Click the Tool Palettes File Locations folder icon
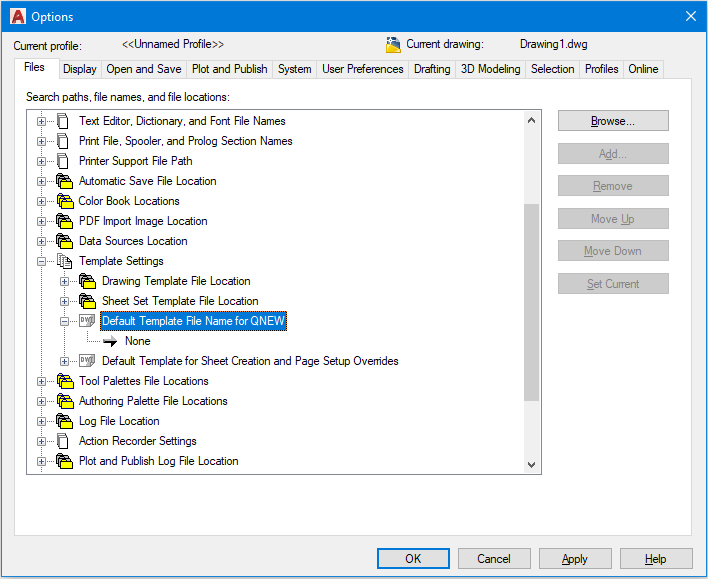 click(64, 381)
